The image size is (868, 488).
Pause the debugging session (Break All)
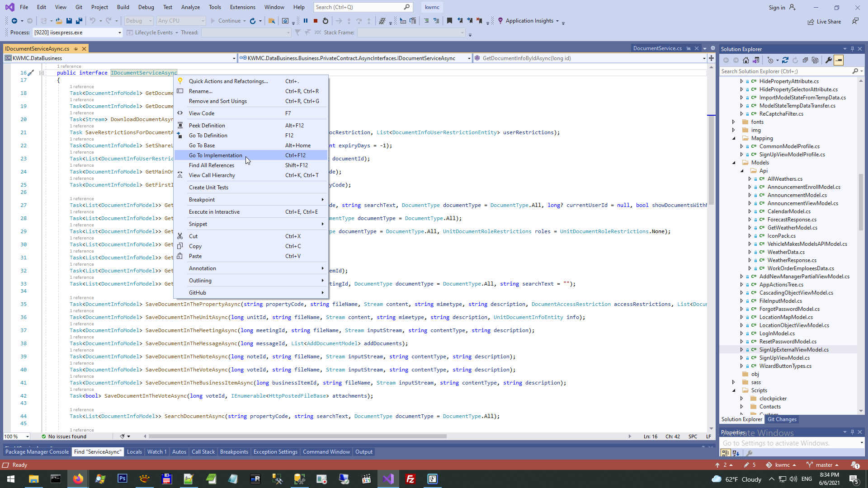pyautogui.click(x=306, y=21)
